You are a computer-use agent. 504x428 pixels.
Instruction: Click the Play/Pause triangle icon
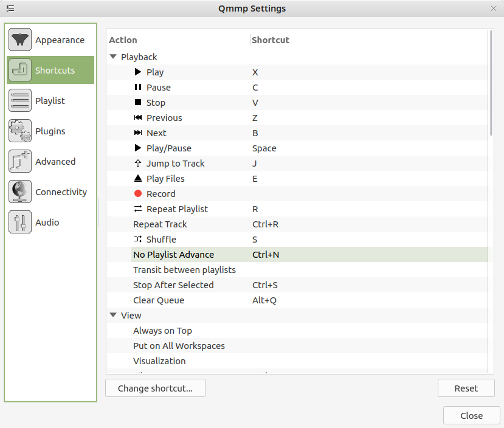point(138,148)
